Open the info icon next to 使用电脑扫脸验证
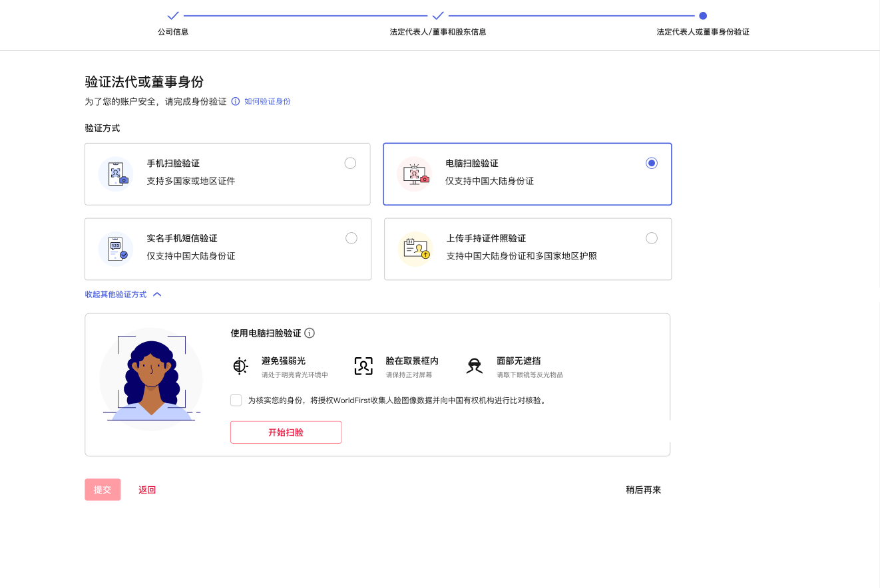880x588 pixels. (310, 333)
